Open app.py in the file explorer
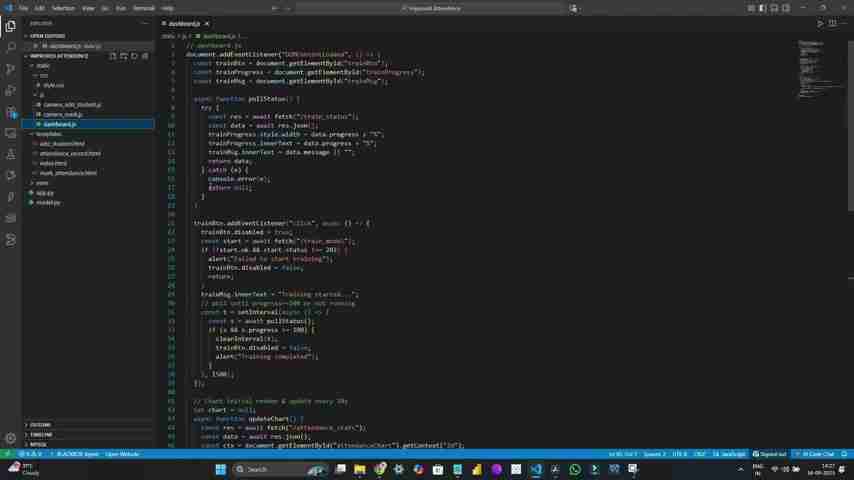The height and width of the screenshot is (480, 854). click(45, 193)
